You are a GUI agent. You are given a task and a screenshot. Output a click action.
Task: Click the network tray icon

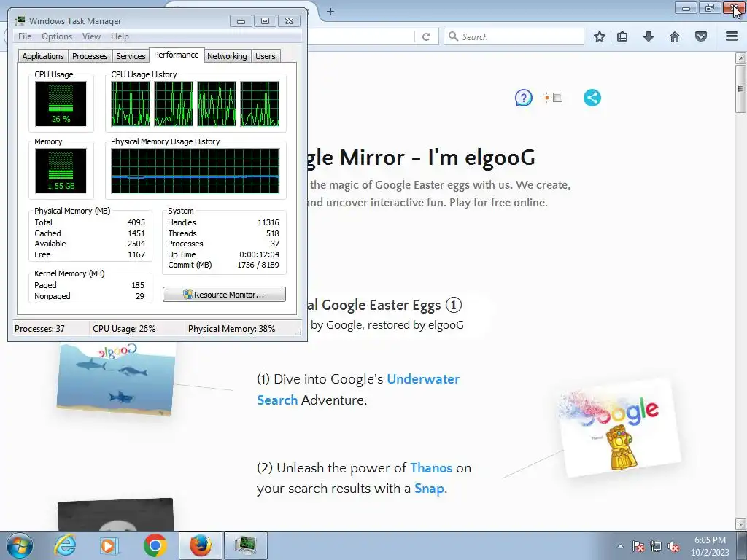tap(656, 546)
